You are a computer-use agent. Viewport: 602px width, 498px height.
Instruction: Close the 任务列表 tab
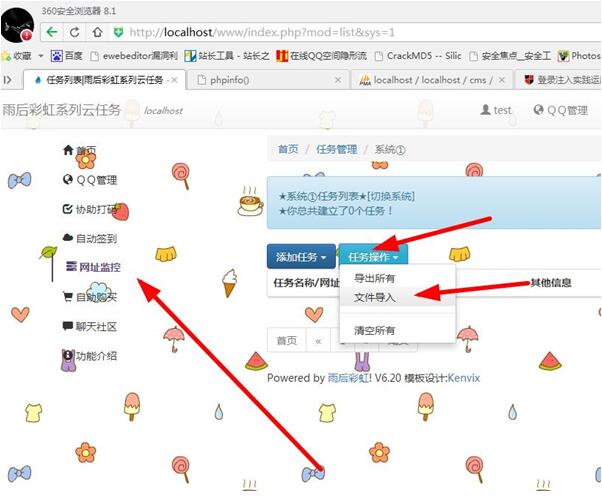(x=174, y=80)
